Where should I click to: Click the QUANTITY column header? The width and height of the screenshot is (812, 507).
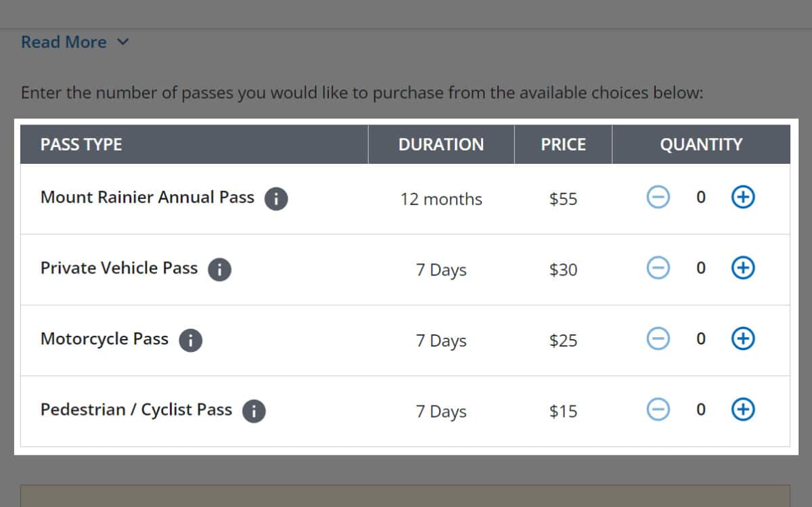701,144
